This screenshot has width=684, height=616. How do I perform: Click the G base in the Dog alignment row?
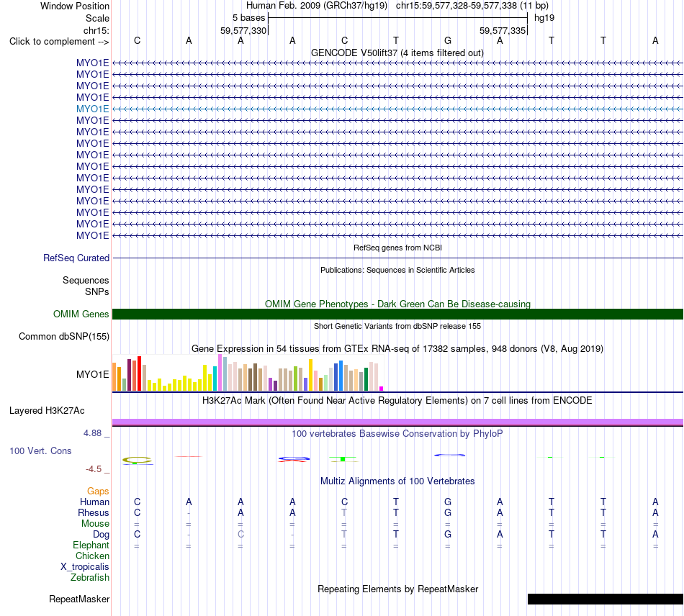pos(448,535)
